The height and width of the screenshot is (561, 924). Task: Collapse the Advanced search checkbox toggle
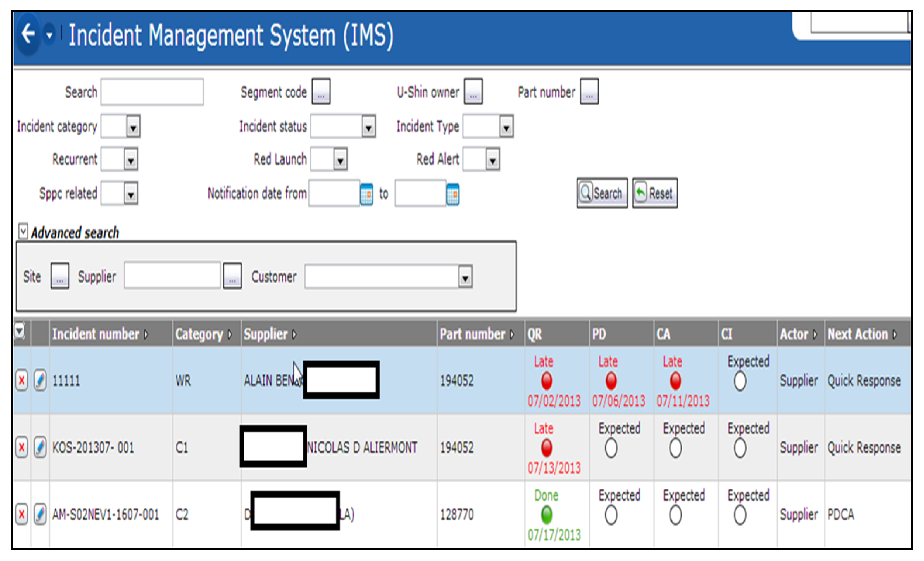click(23, 231)
